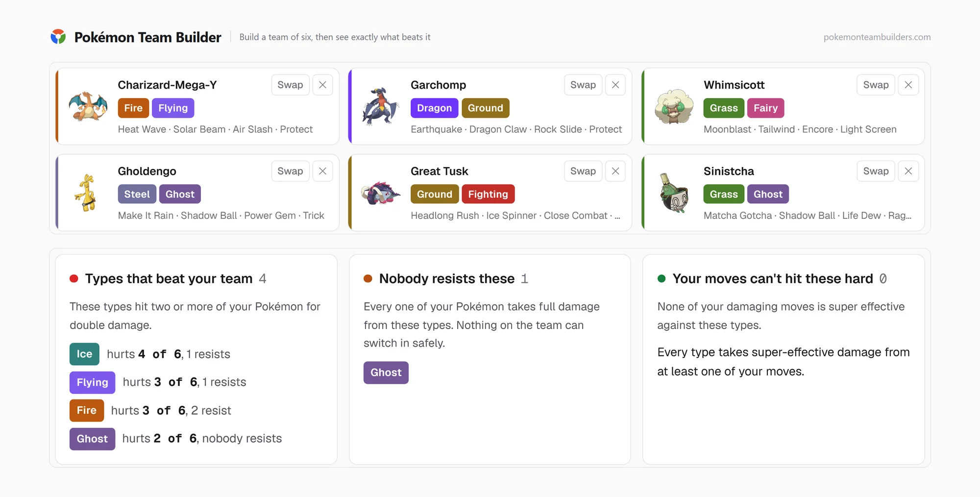Click Sinistcha's 'Matcha Gotcha' move list
Viewport: 980px width, 497px height.
[808, 215]
